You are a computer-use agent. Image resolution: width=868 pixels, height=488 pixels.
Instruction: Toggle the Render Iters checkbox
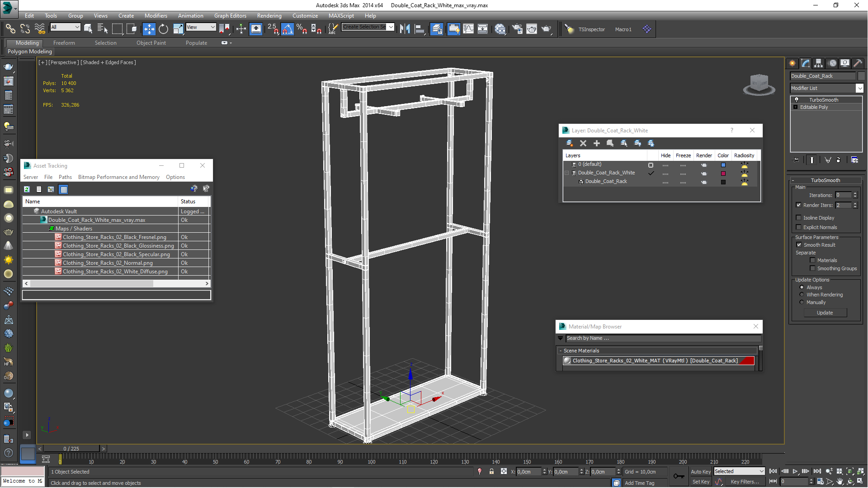(x=799, y=205)
